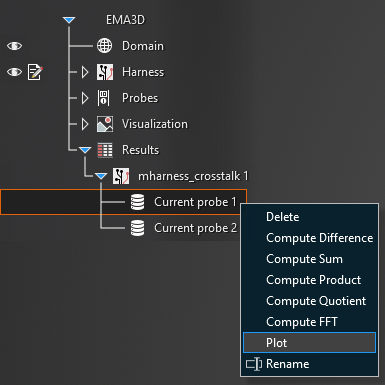
Task: Collapse the mharness_crosstalk 1 node
Action: [101, 176]
